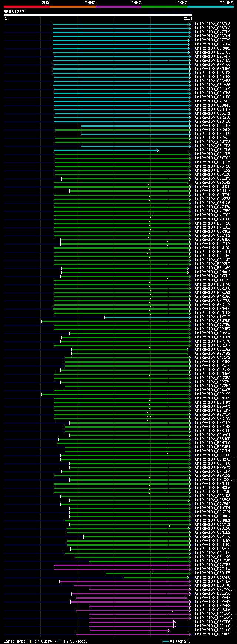
Task: Select the label UniRef100_Q66UT1
Action: click(x=213, y=114)
